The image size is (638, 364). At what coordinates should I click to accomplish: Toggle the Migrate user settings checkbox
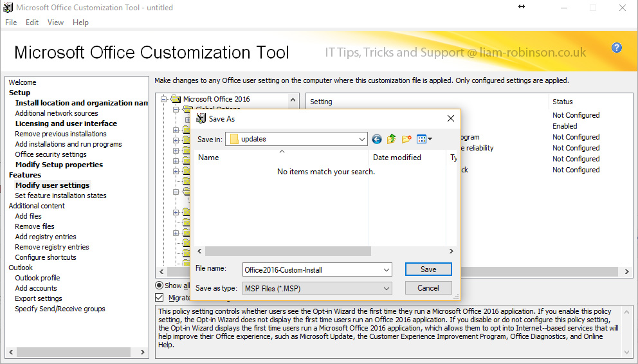159,298
